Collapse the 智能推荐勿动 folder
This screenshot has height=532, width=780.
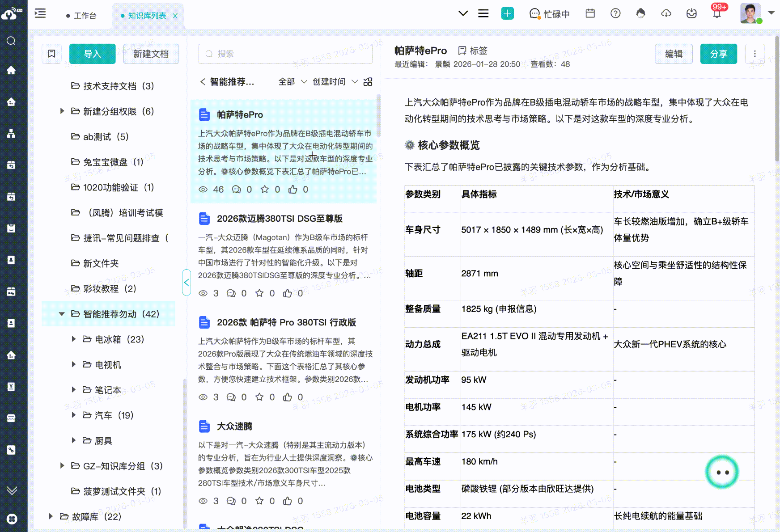(x=62, y=314)
